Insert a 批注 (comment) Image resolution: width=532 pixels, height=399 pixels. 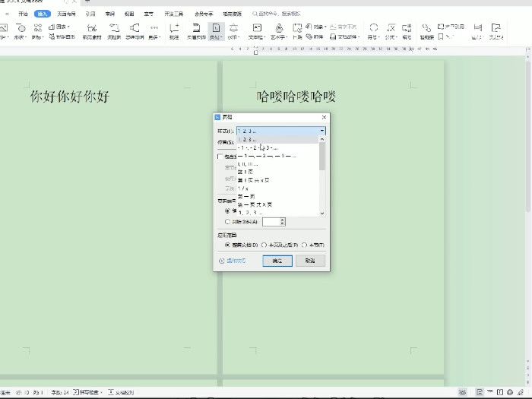[174, 31]
